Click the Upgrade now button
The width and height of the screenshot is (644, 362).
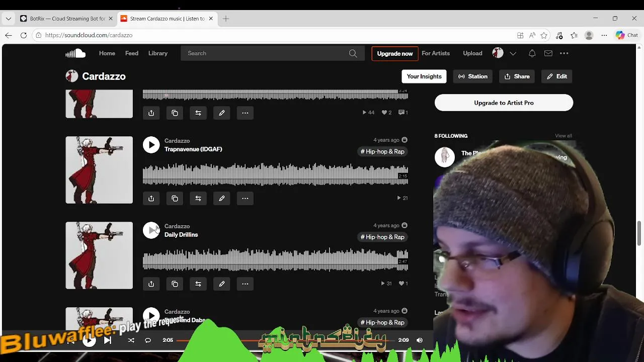(x=395, y=53)
